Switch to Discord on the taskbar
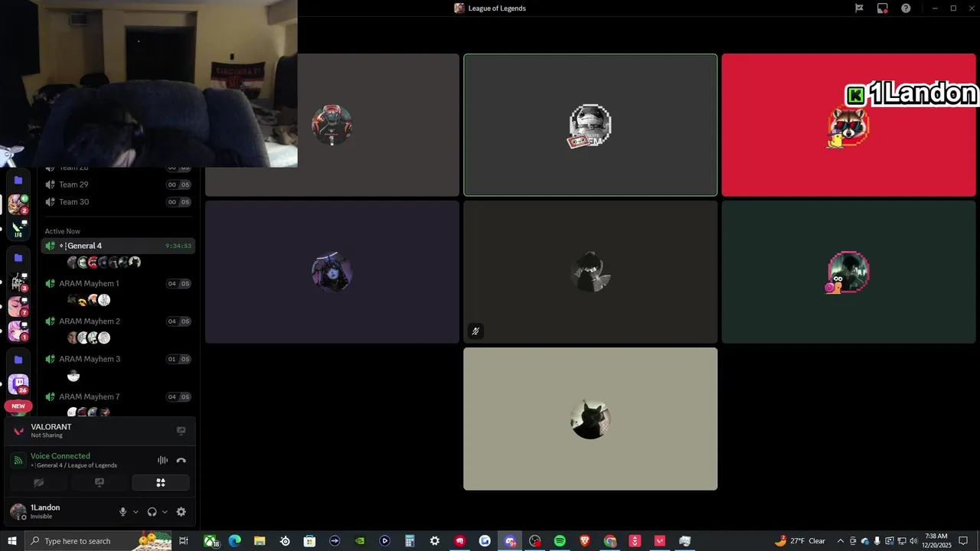Image resolution: width=980 pixels, height=551 pixels. (x=510, y=541)
